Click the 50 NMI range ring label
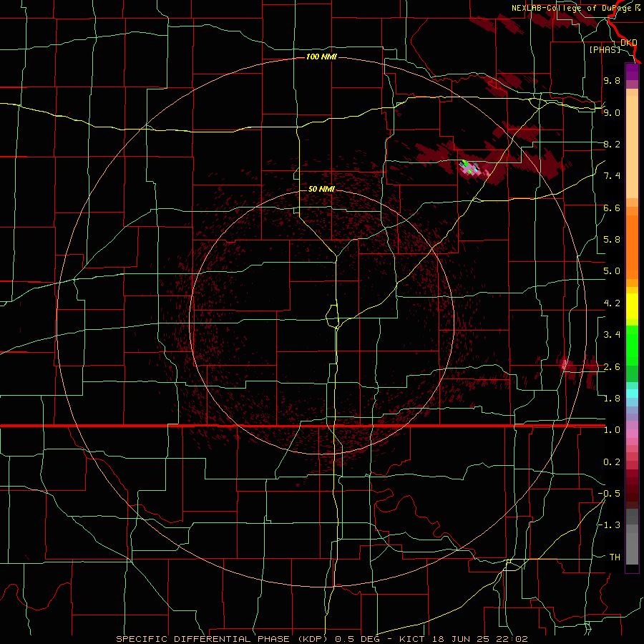This screenshot has height=644, width=644. [321, 189]
